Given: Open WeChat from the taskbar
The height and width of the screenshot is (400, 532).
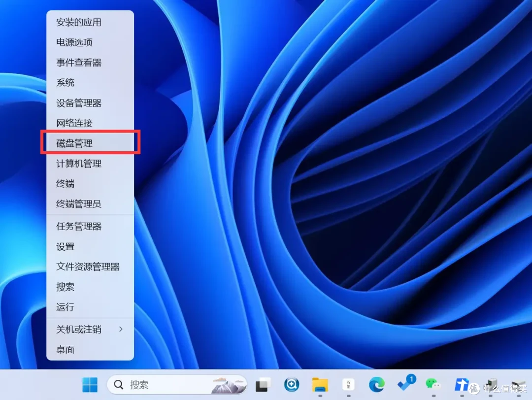Looking at the screenshot, I should pos(433,384).
